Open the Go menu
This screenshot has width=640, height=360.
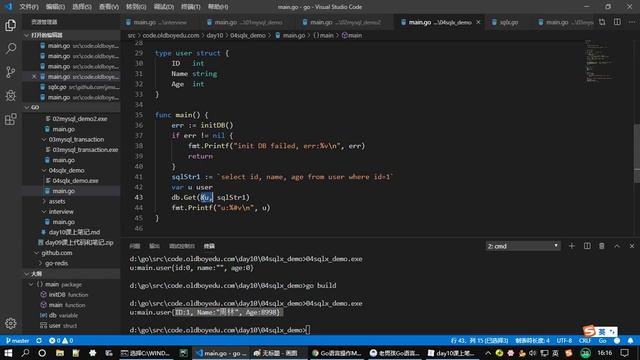pos(136,7)
